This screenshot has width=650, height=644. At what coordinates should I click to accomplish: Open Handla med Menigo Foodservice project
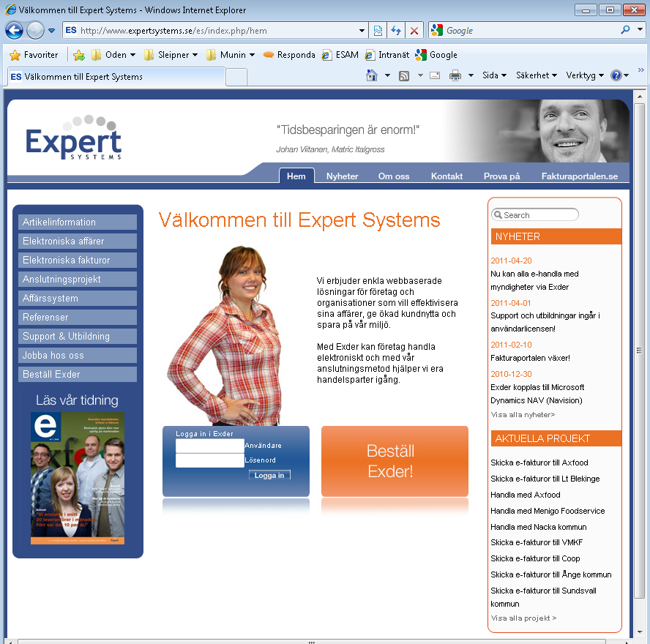[548, 511]
